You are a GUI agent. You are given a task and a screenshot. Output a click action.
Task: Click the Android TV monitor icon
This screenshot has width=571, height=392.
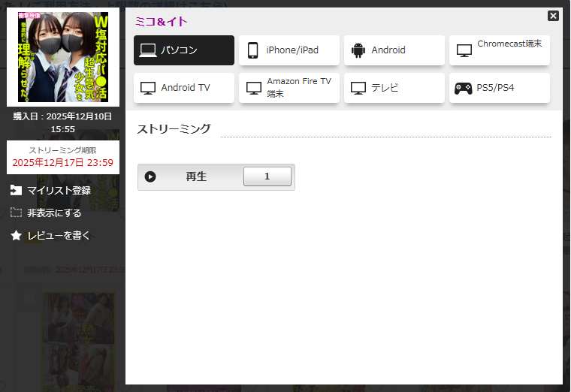(x=148, y=88)
